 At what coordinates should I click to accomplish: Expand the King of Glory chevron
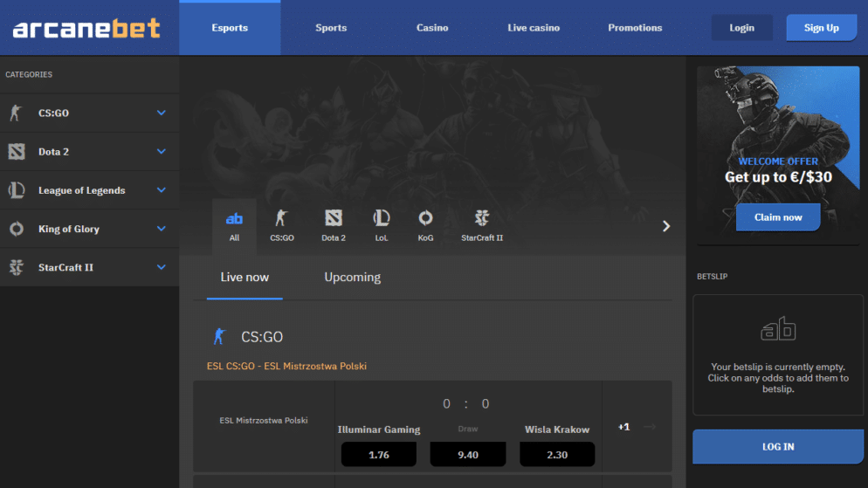pos(161,229)
